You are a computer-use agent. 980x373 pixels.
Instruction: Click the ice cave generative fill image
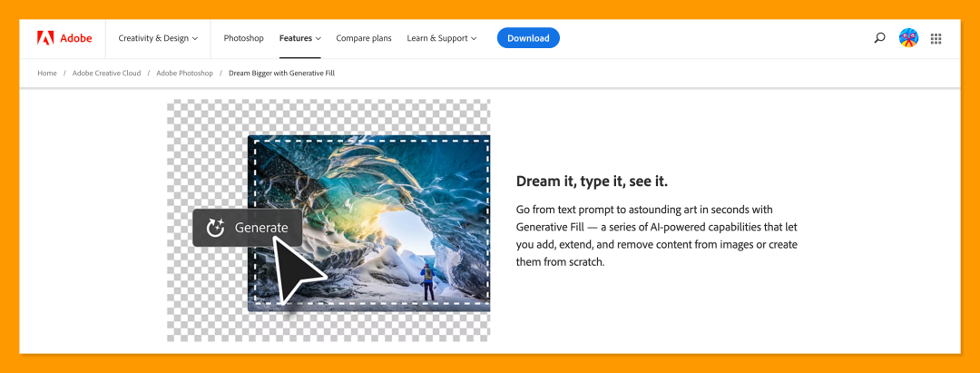(368, 223)
